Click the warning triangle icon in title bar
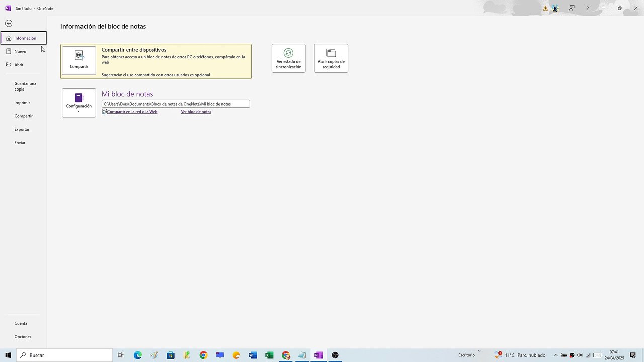644x362 pixels. (545, 8)
